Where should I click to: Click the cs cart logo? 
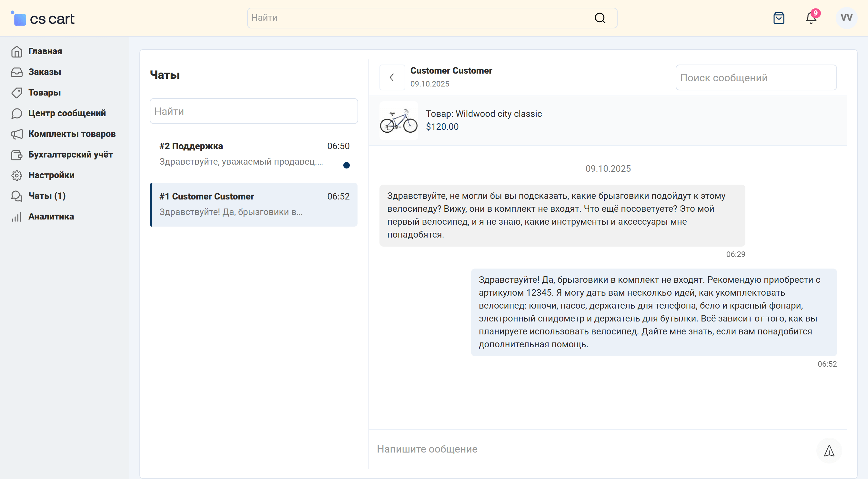pos(43,18)
